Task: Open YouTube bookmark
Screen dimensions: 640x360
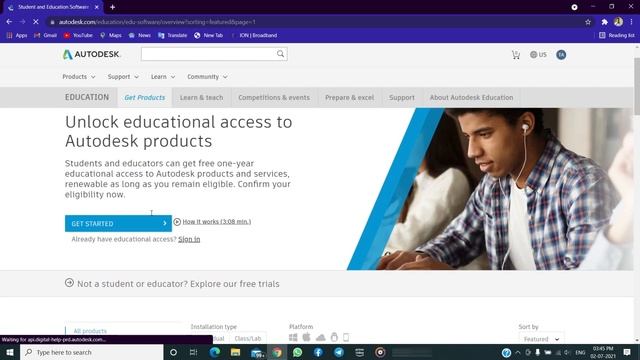Action: (x=78, y=36)
